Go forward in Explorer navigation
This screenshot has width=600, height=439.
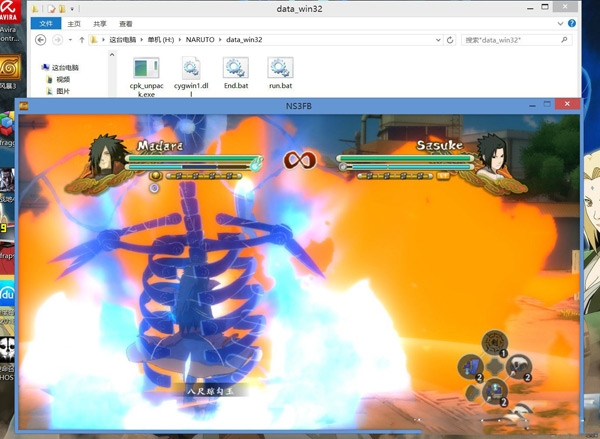tap(57, 39)
